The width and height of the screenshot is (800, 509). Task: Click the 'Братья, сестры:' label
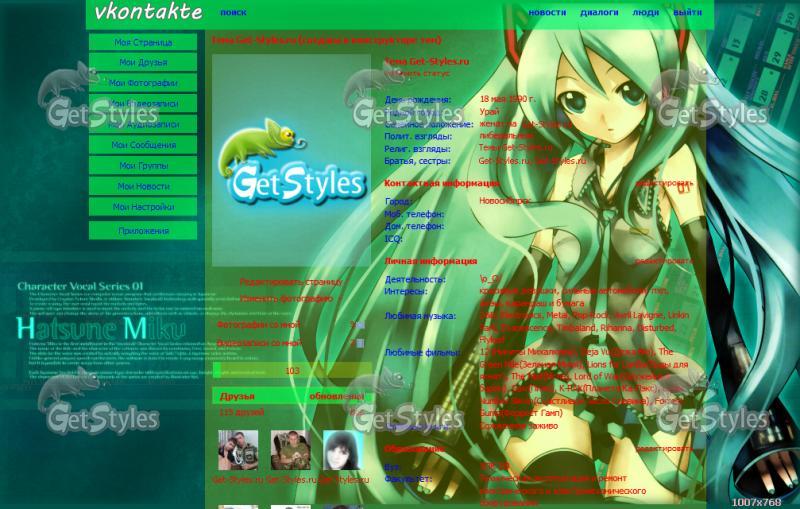point(417,161)
